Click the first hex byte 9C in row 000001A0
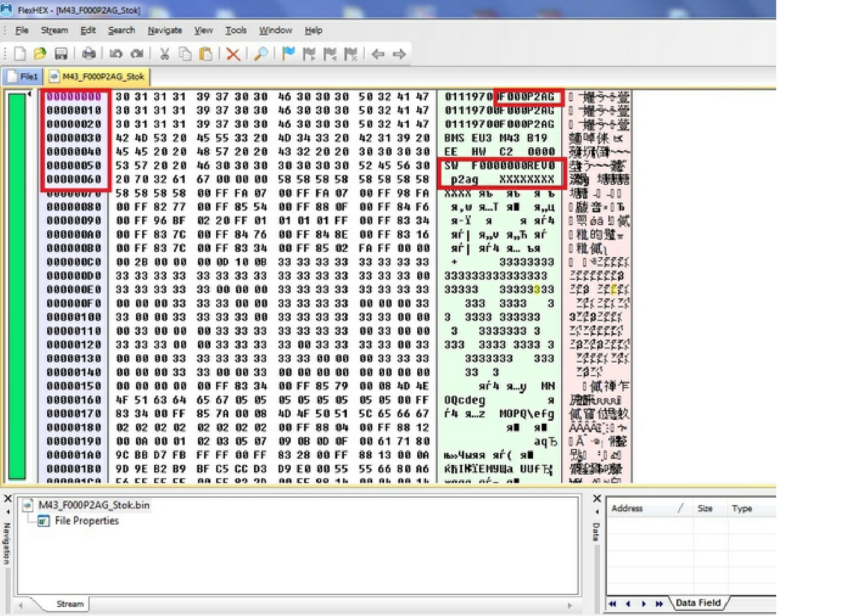The width and height of the screenshot is (867, 616). tap(122, 455)
